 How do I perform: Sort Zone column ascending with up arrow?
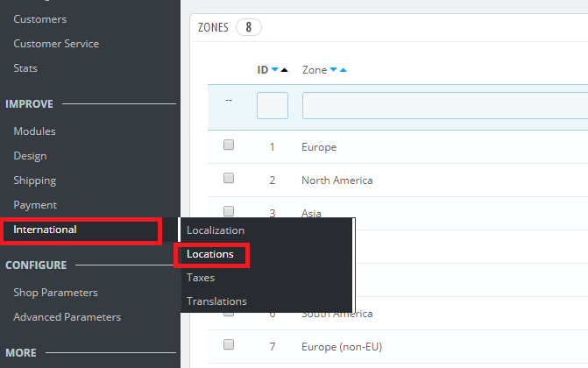[x=344, y=69]
